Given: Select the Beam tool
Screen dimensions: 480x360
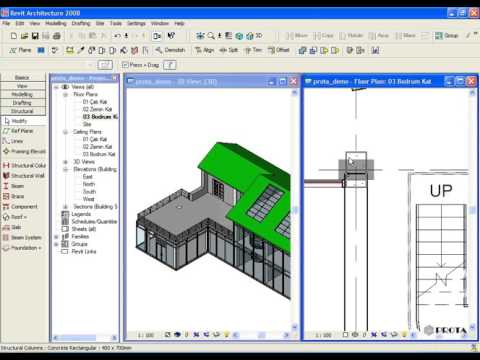Looking at the screenshot, I should pyautogui.click(x=13, y=186).
